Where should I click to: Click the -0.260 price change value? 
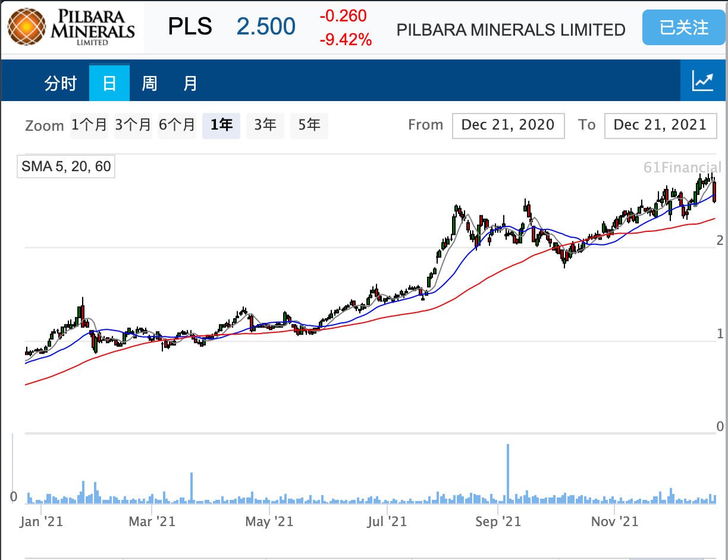[343, 16]
